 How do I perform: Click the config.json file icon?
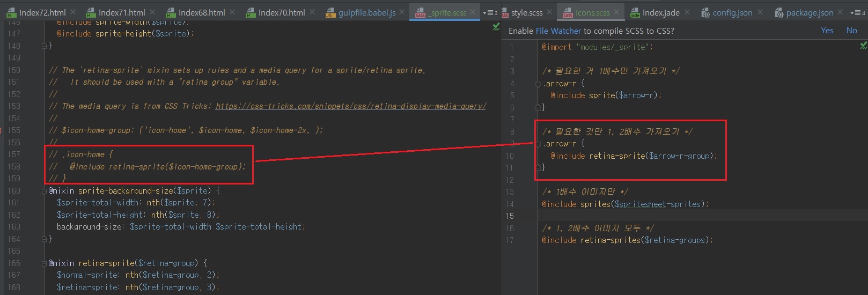click(705, 13)
